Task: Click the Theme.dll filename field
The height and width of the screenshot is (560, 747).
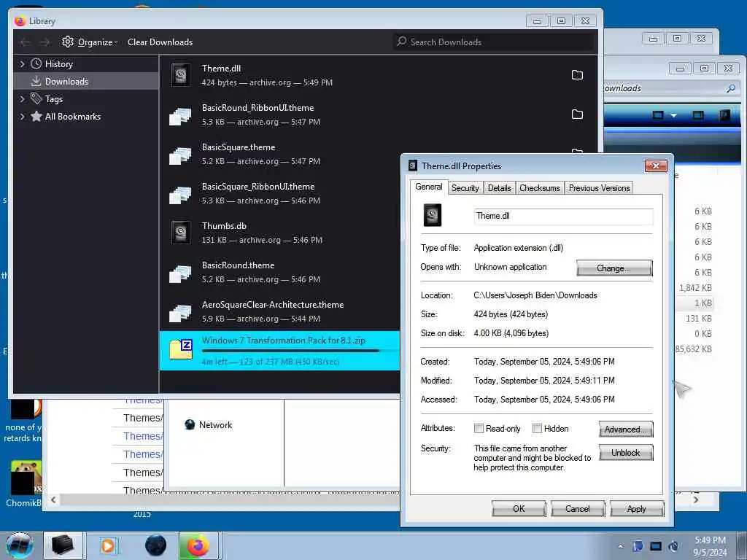Action: [x=563, y=216]
